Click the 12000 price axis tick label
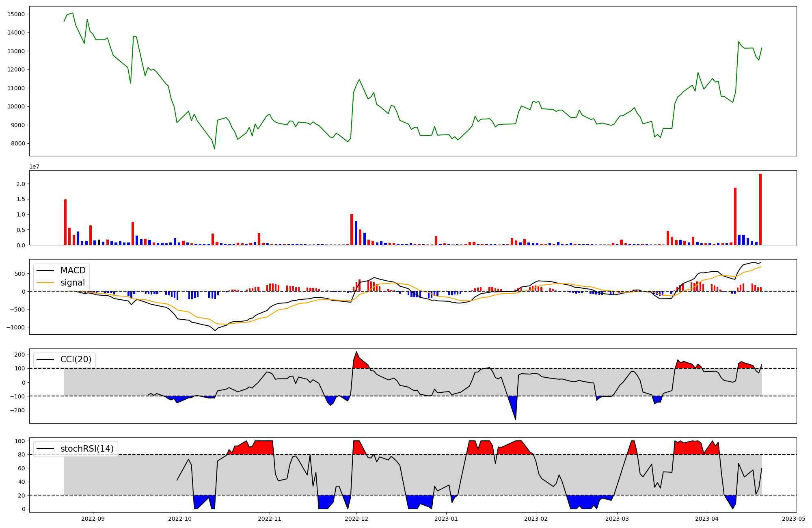Viewport: 812px width, 528px height. point(16,69)
